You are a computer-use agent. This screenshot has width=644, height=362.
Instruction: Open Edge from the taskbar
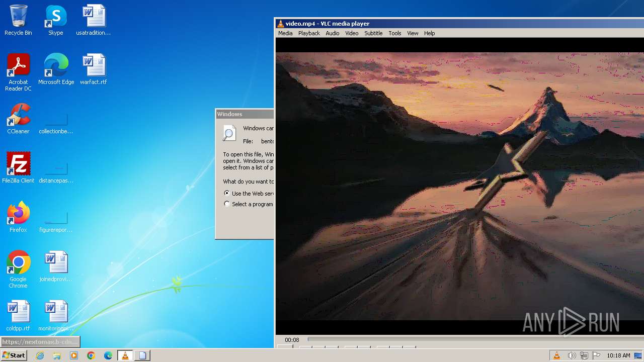pos(108,355)
